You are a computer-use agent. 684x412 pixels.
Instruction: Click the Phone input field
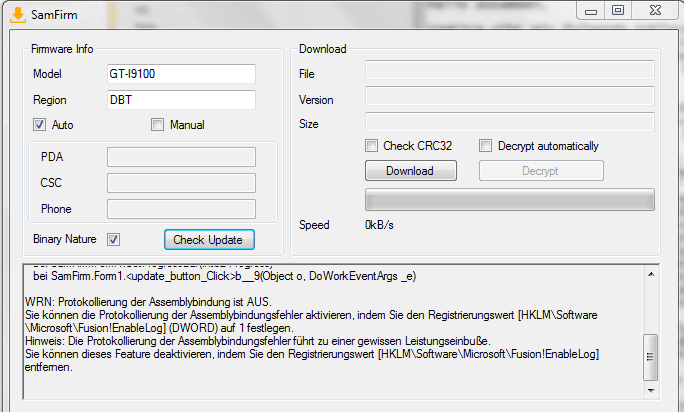pyautogui.click(x=181, y=209)
